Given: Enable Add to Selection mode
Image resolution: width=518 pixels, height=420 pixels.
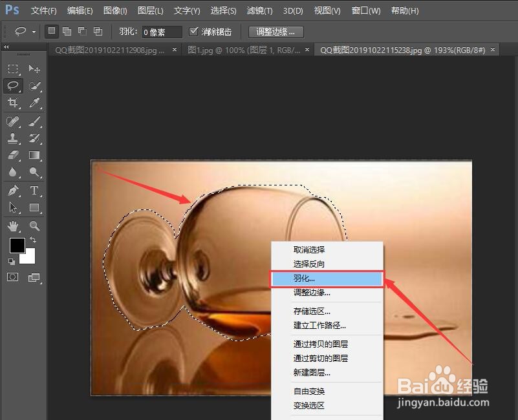Looking at the screenshot, I should click(67, 30).
